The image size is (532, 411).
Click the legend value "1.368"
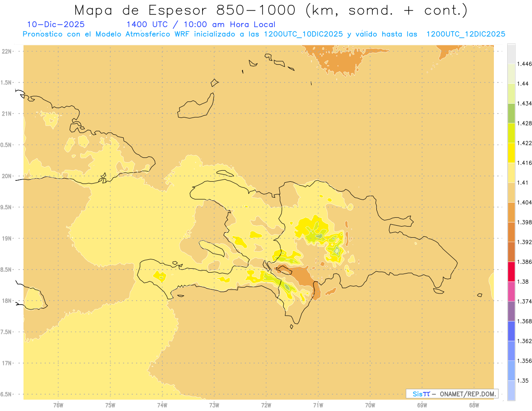[524, 321]
